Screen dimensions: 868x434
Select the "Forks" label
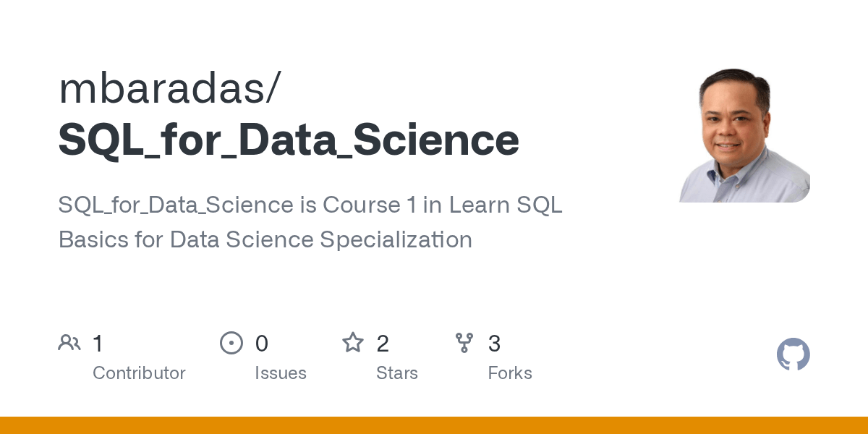(510, 373)
